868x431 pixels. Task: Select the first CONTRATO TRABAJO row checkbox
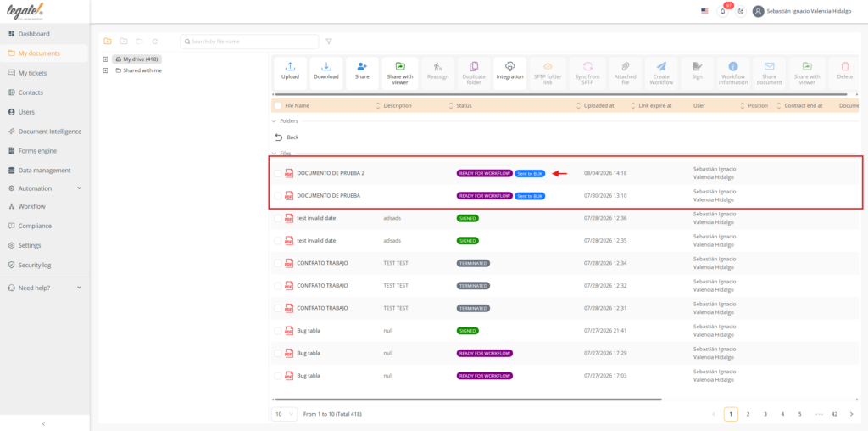[278, 263]
